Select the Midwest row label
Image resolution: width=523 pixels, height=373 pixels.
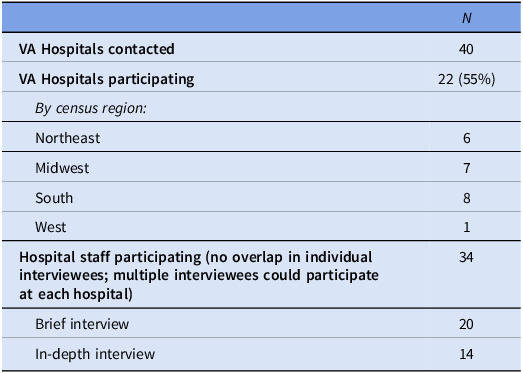pyautogui.click(x=62, y=168)
